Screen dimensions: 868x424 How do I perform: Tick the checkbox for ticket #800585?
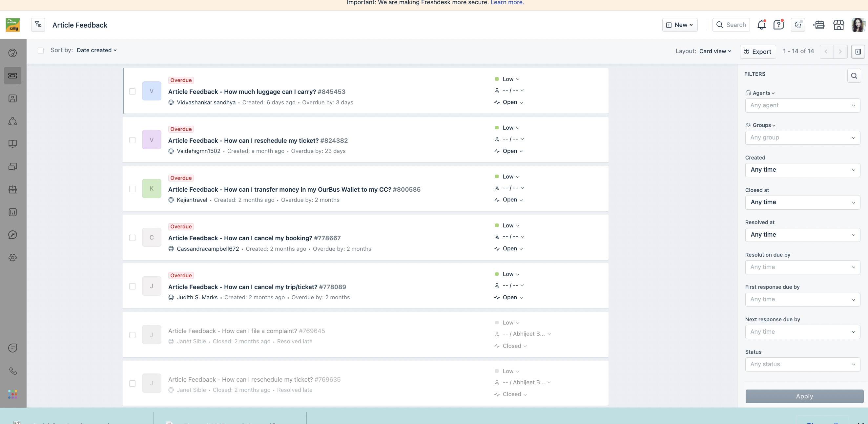(133, 189)
